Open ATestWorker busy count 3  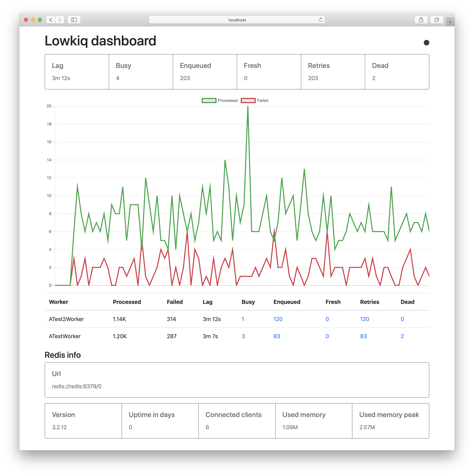click(243, 336)
